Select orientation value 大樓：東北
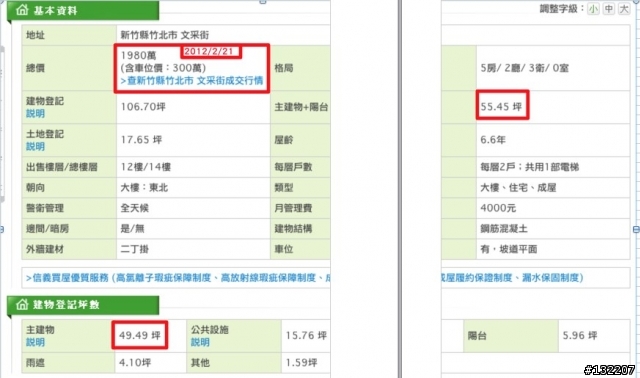The width and height of the screenshot is (640, 378). (144, 188)
